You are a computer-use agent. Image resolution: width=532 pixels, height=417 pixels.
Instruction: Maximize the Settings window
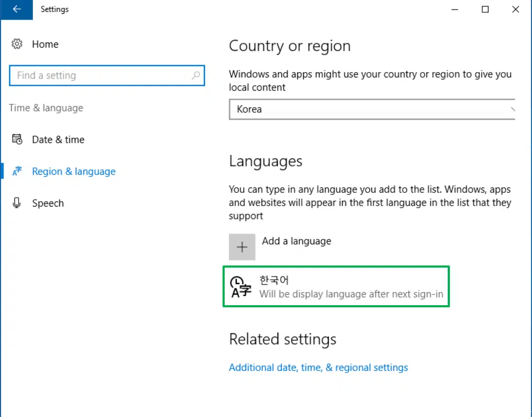[485, 10]
